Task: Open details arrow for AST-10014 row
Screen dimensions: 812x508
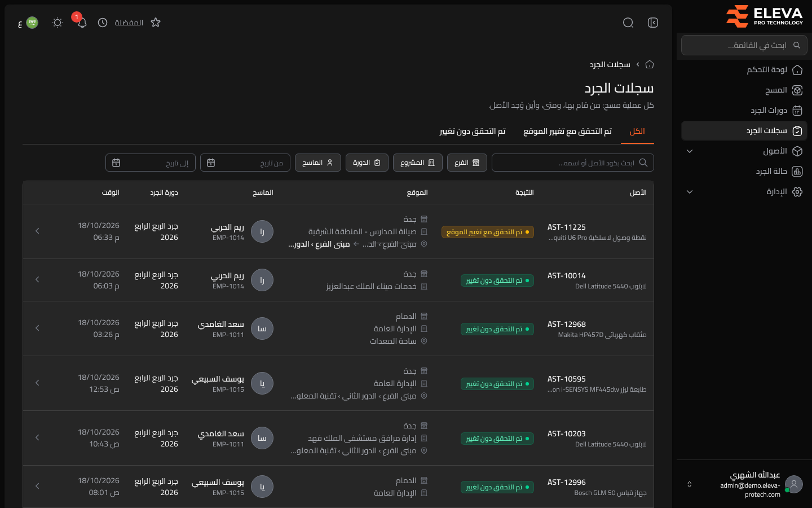Action: tap(37, 280)
